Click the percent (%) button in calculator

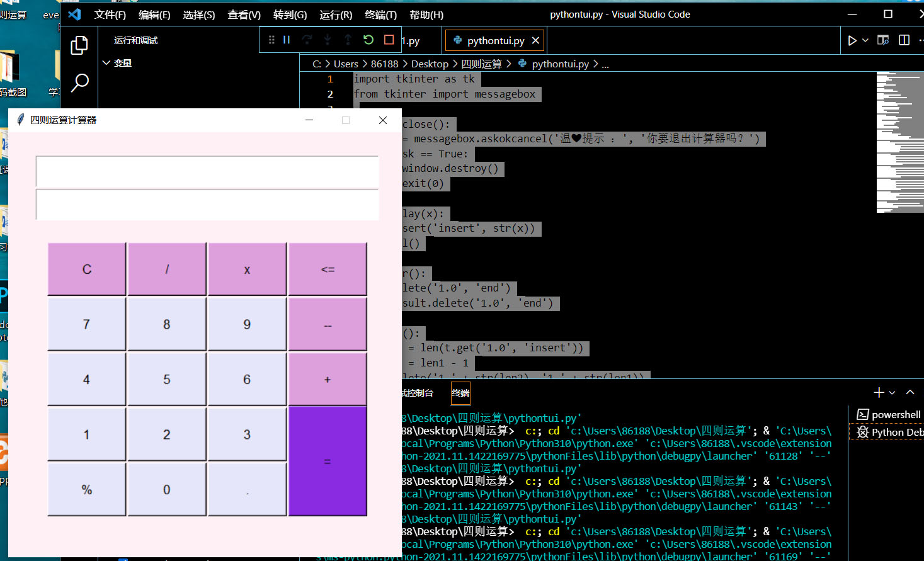(x=87, y=489)
